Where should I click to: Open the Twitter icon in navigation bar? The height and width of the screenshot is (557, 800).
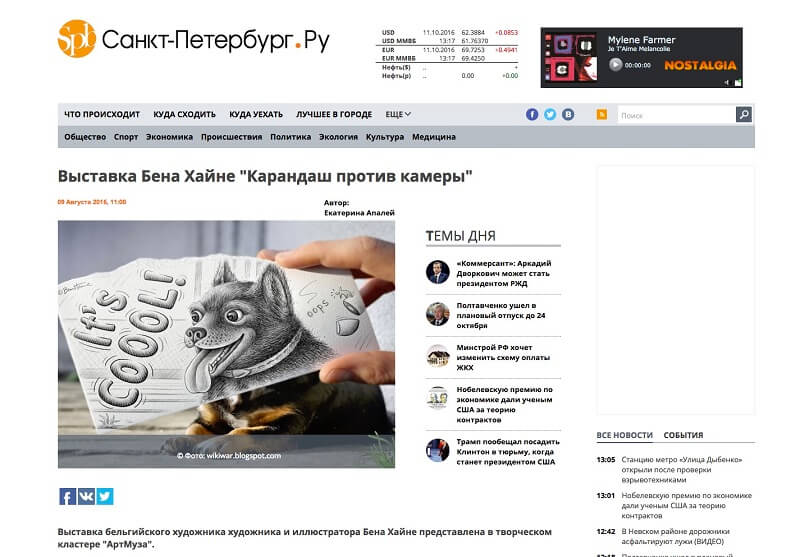click(549, 114)
